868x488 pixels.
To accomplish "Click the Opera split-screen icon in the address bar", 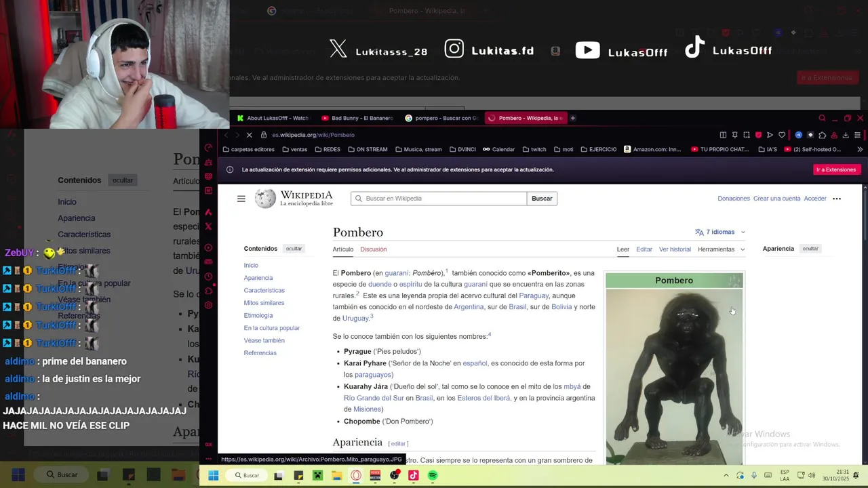I will pyautogui.click(x=723, y=135).
